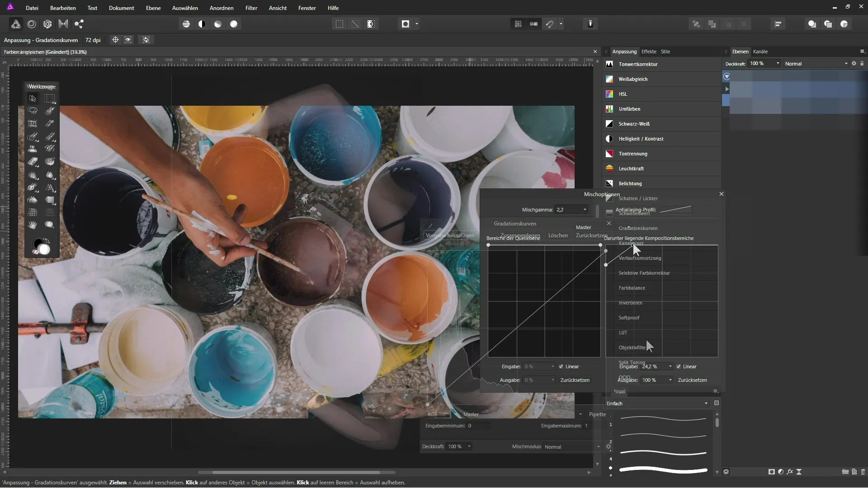Select the Burn Brush flame tool
Viewport: 868px width, 488px height.
click(33, 174)
